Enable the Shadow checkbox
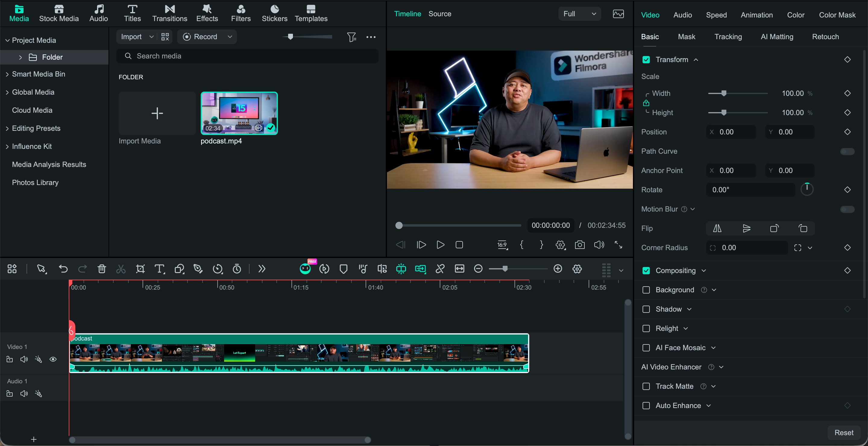This screenshot has width=868, height=446. click(x=646, y=309)
